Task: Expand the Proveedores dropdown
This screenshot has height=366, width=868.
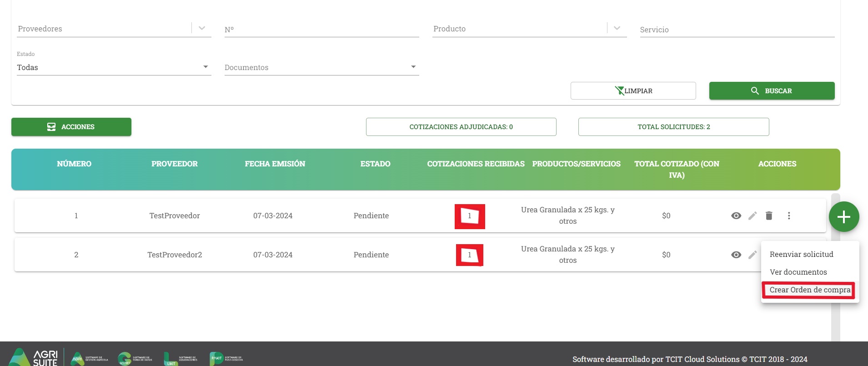Action: click(x=202, y=28)
